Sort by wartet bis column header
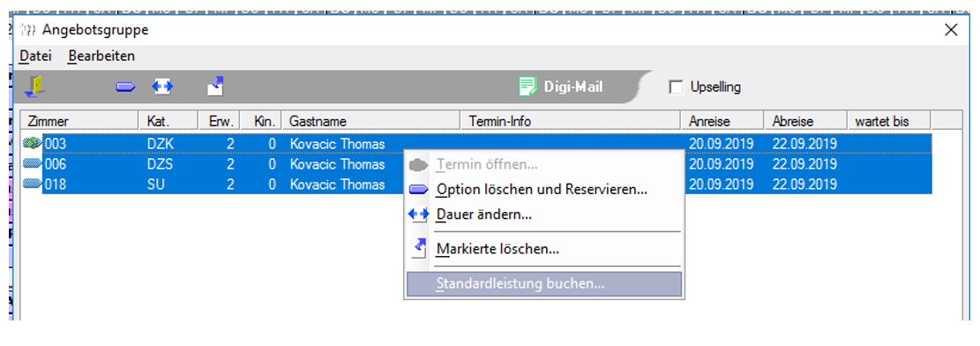 (889, 121)
